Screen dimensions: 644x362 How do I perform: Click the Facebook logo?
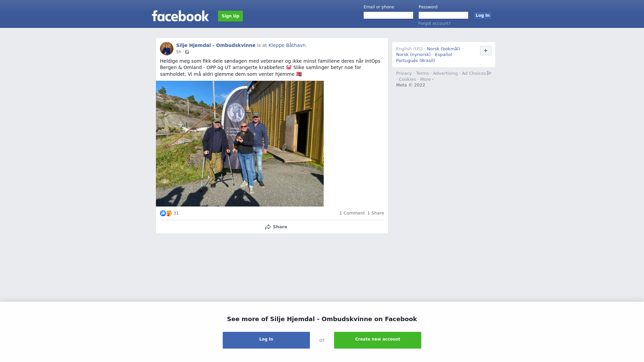click(x=180, y=16)
